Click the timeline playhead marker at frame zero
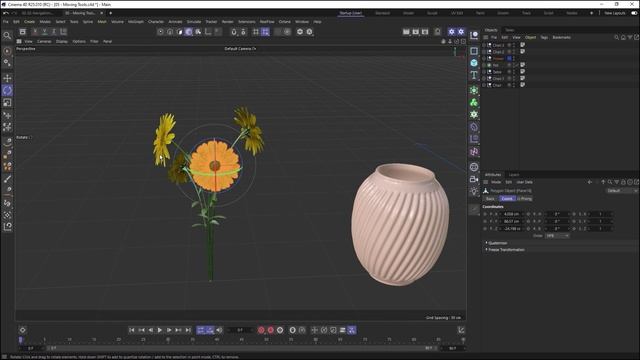640x360 pixels. tap(20, 340)
